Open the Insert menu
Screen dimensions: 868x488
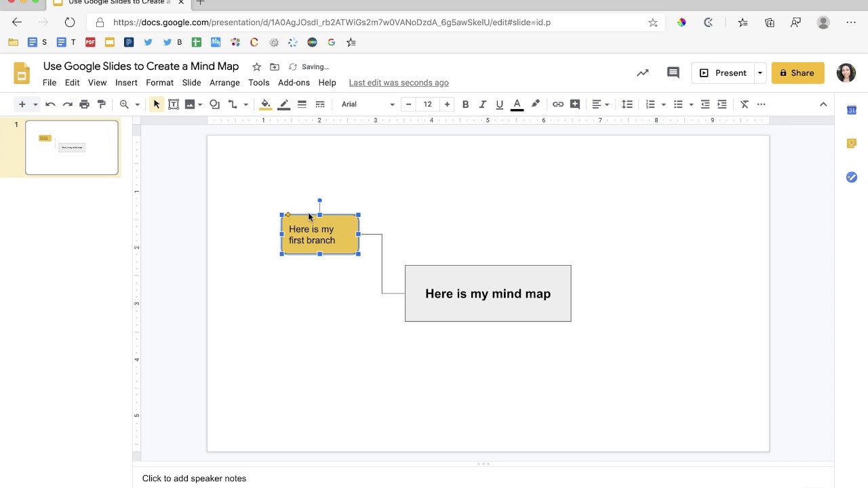tap(126, 83)
